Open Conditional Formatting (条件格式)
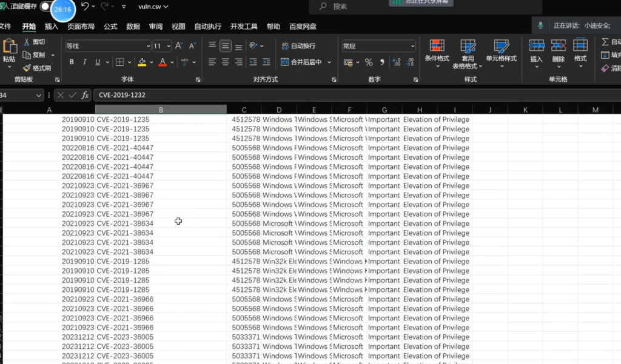Viewport: 621px width, 364px height. [437, 53]
